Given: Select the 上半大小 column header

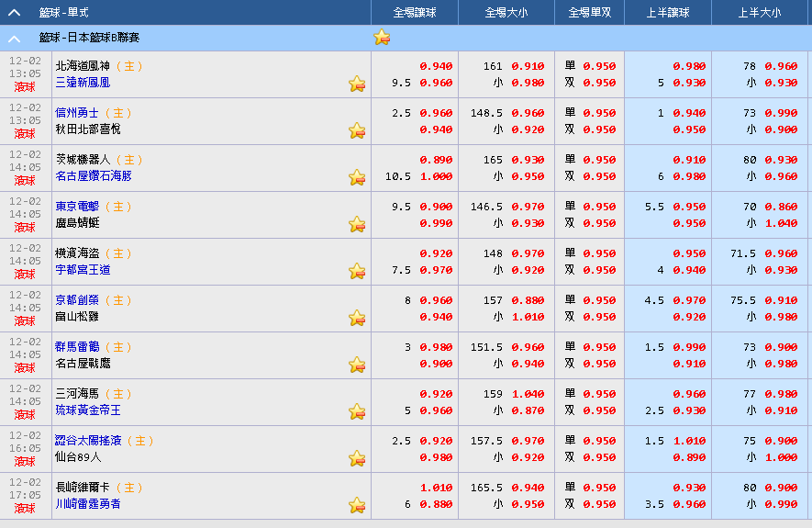Looking at the screenshot, I should [759, 13].
